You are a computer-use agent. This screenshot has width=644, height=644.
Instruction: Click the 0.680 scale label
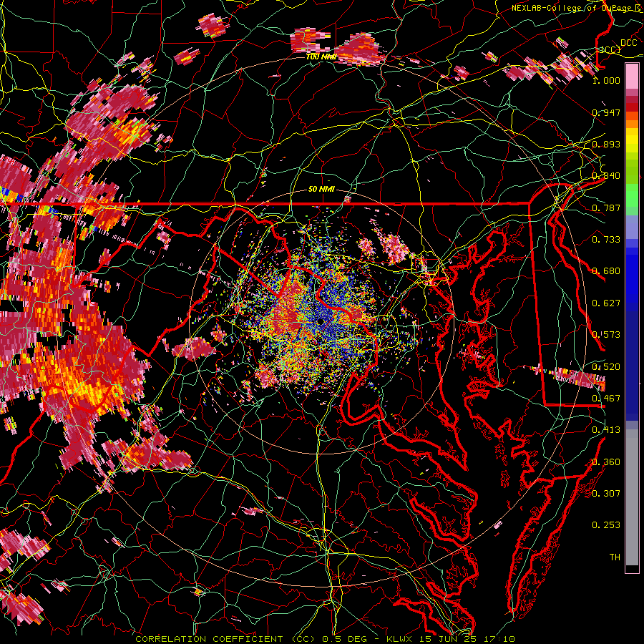pos(606,271)
